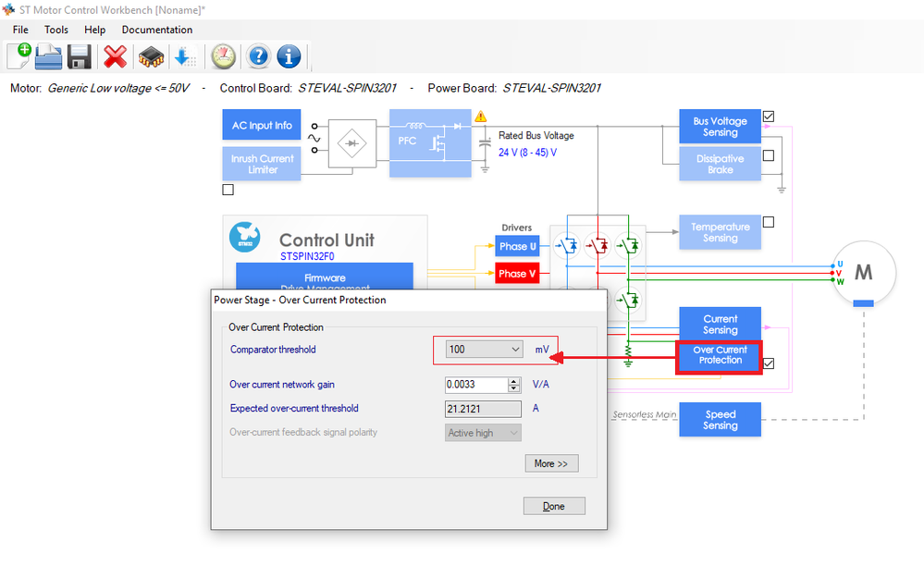Open the Current Sensing block
Screen dimensions: 924x566
pyautogui.click(x=721, y=324)
